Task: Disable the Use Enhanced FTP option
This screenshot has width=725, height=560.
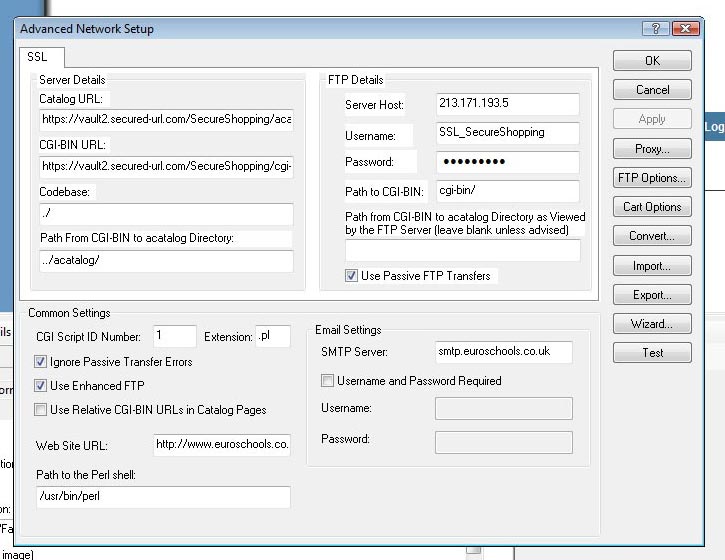Action: (x=41, y=386)
